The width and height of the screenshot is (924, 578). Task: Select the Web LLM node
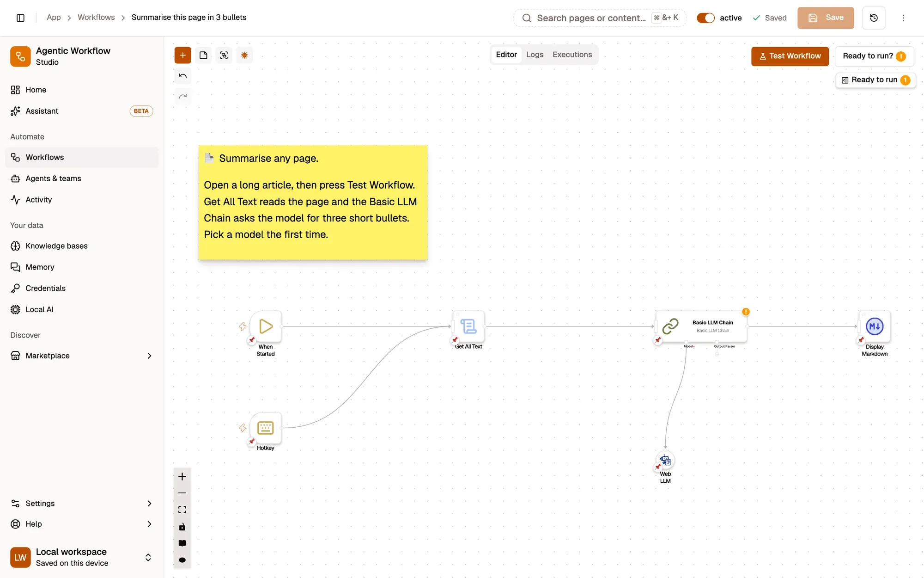(x=665, y=460)
